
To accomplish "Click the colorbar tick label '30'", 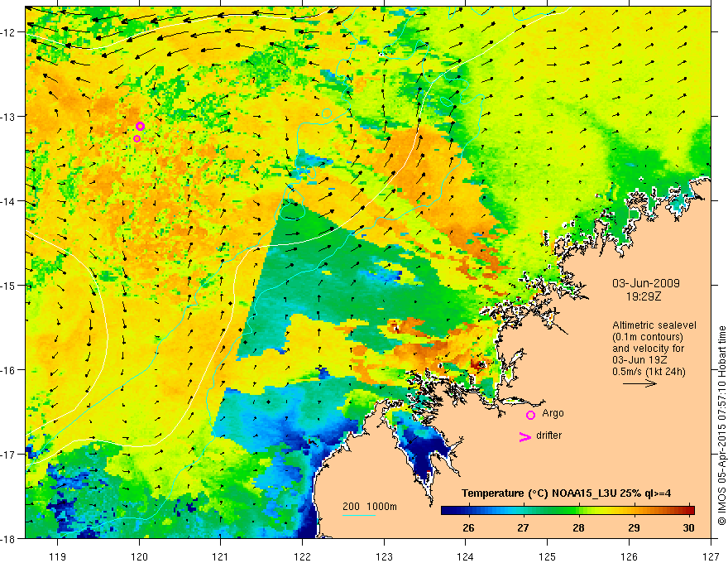I will [688, 527].
